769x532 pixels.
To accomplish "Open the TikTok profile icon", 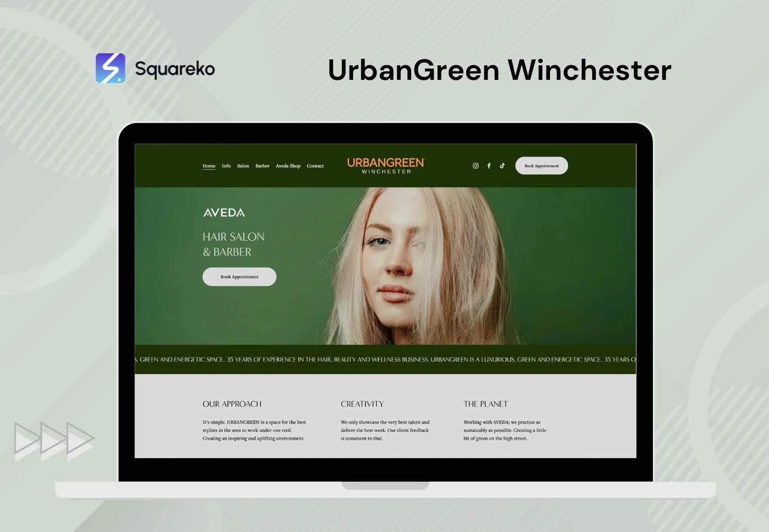I will (502, 166).
